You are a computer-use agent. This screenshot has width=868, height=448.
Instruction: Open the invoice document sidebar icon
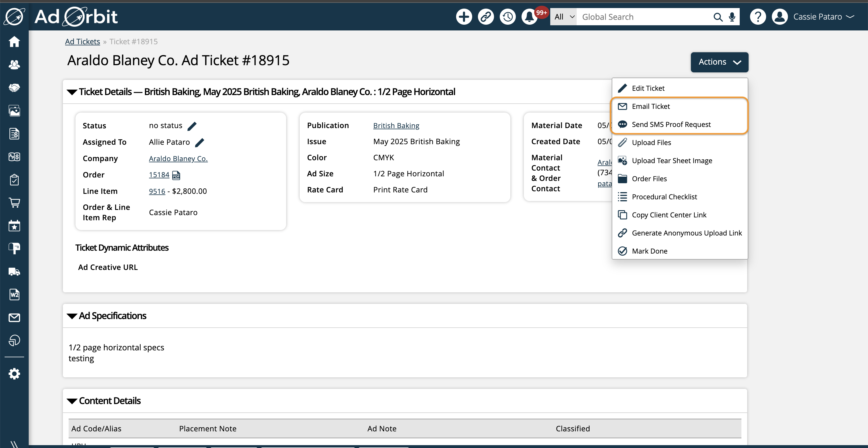pyautogui.click(x=14, y=134)
